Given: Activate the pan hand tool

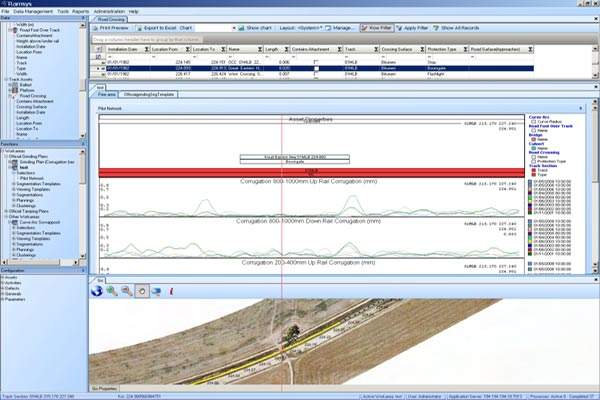Looking at the screenshot, I should [141, 290].
